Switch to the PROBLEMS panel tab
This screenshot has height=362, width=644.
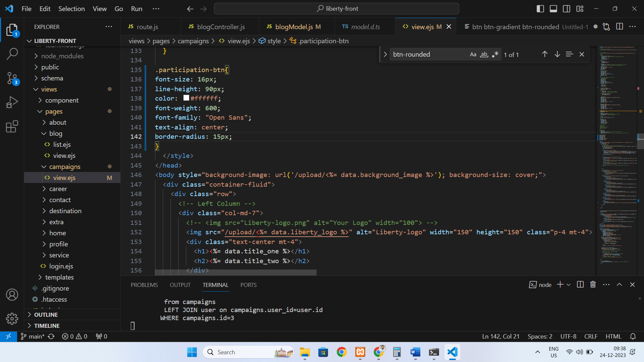click(x=144, y=285)
